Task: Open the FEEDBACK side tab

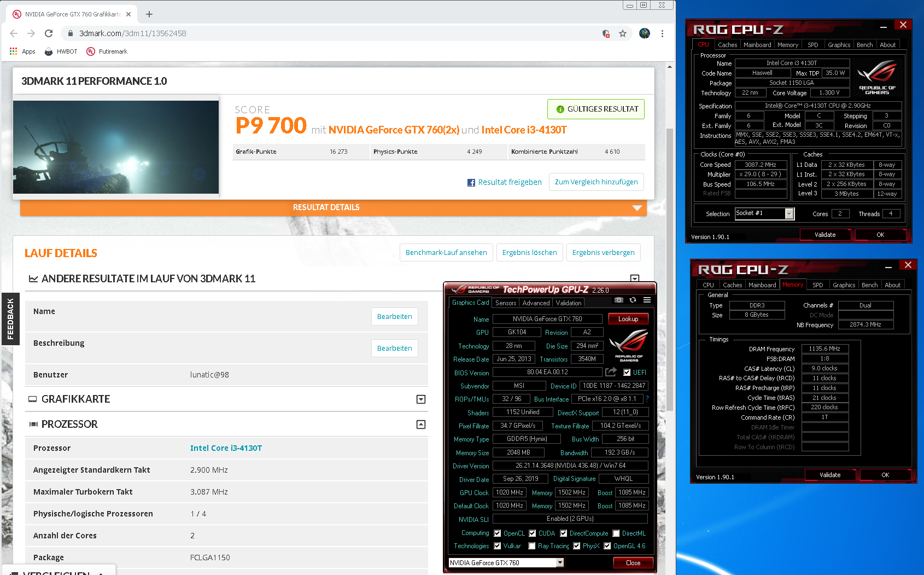Action: 10,319
